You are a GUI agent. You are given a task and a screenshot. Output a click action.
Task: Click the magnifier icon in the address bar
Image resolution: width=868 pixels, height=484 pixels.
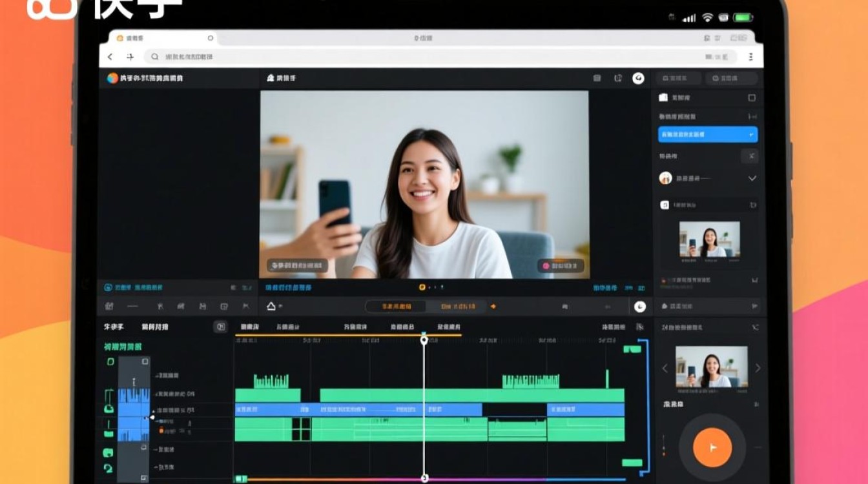click(155, 57)
